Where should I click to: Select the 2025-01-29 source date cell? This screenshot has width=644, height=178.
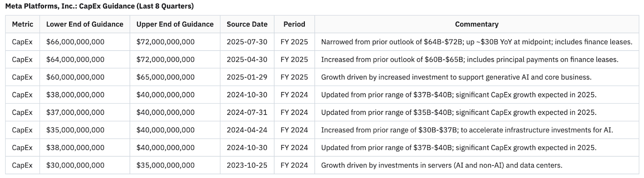click(x=247, y=77)
